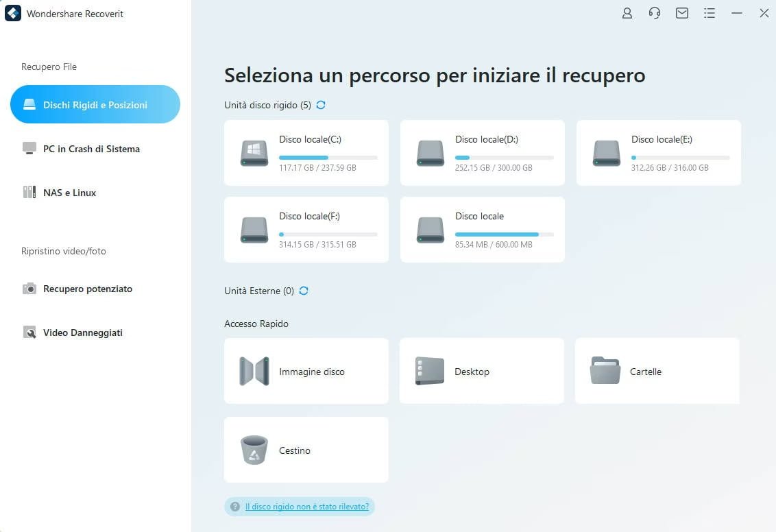This screenshot has height=532, width=776.
Task: Pick the Disco locale(F:) drive
Action: click(x=306, y=230)
